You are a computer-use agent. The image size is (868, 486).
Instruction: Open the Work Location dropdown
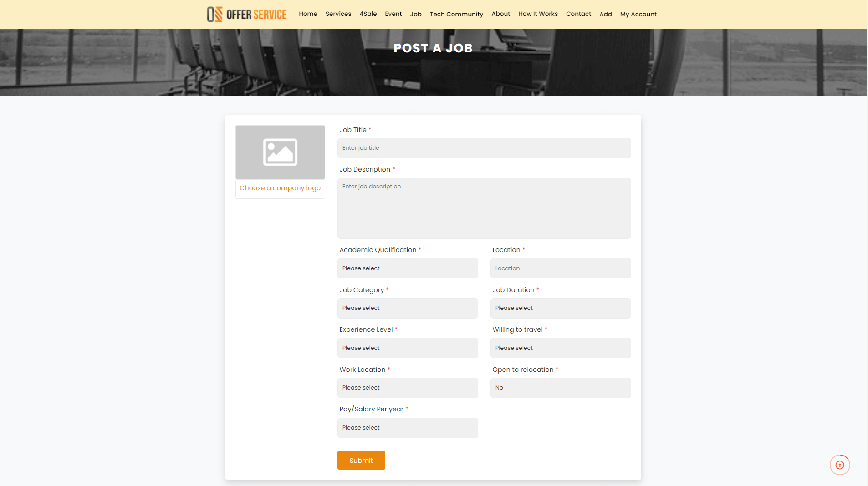tap(408, 388)
